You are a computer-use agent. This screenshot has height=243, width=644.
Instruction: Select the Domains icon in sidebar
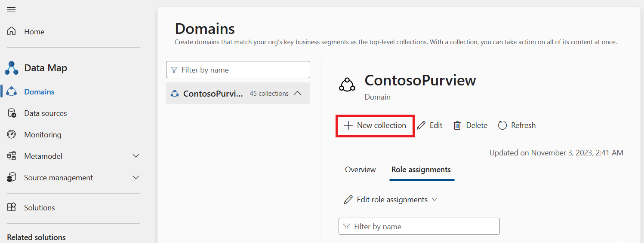coord(12,91)
